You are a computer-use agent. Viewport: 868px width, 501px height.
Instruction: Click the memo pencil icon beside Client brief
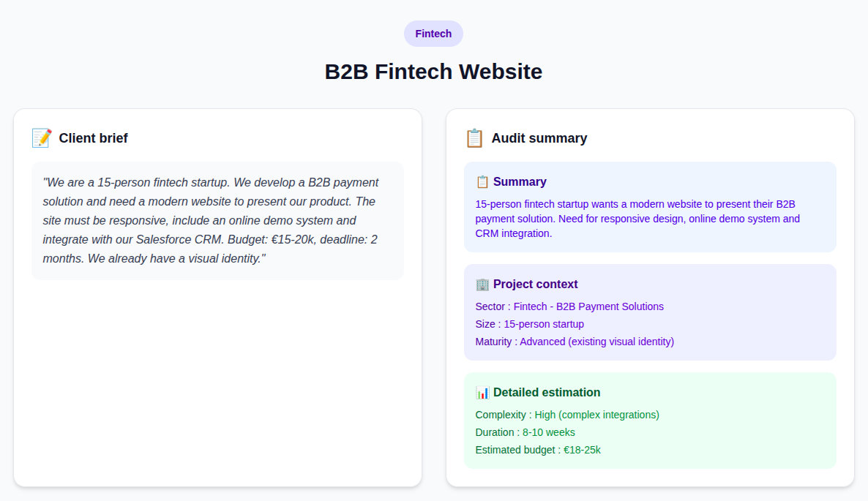tap(42, 138)
